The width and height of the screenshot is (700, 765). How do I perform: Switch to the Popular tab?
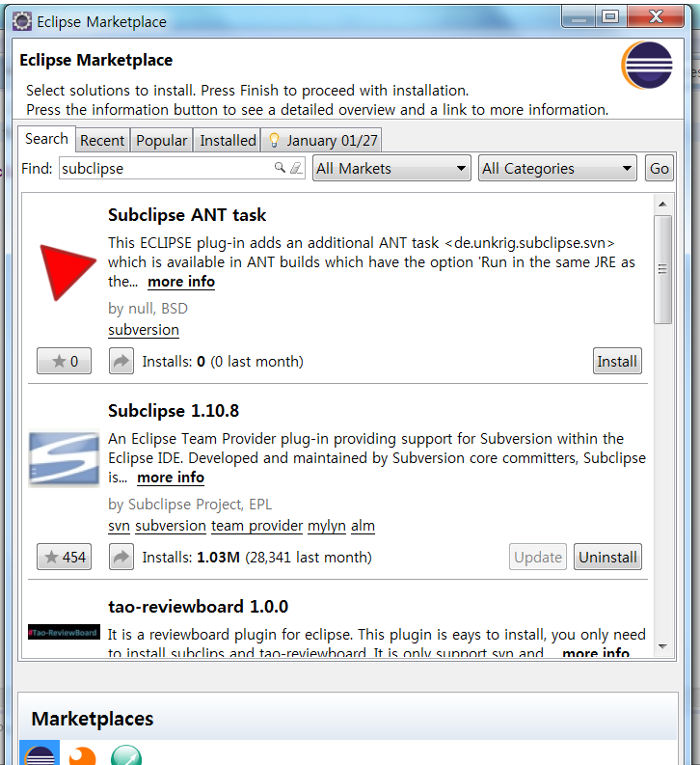tap(161, 141)
